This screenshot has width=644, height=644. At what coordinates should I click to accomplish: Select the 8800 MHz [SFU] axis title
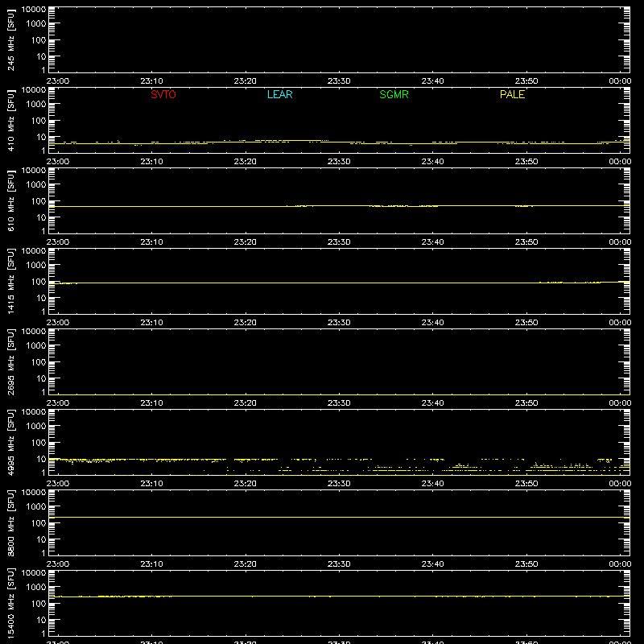coord(10,523)
